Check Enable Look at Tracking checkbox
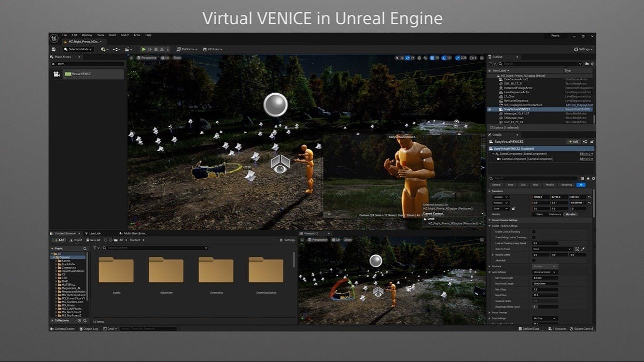644x362 pixels. 534,231
